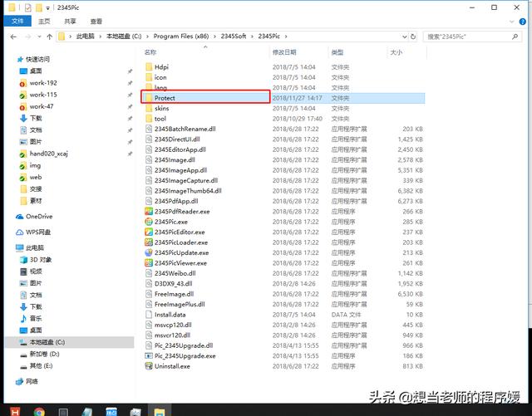The height and width of the screenshot is (416, 532).
Task: Expand the 快速访问 tree section
Action: tap(8, 60)
